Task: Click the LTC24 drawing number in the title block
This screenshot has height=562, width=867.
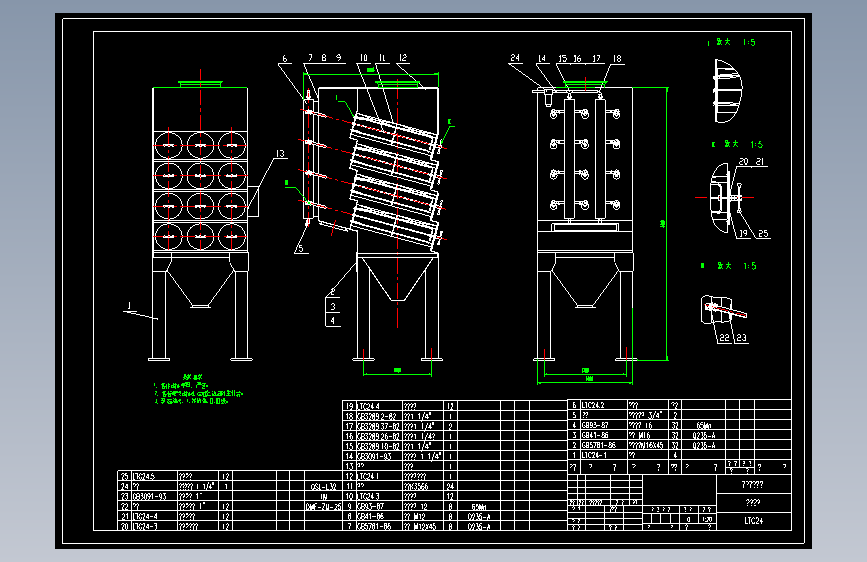Action: tap(753, 521)
